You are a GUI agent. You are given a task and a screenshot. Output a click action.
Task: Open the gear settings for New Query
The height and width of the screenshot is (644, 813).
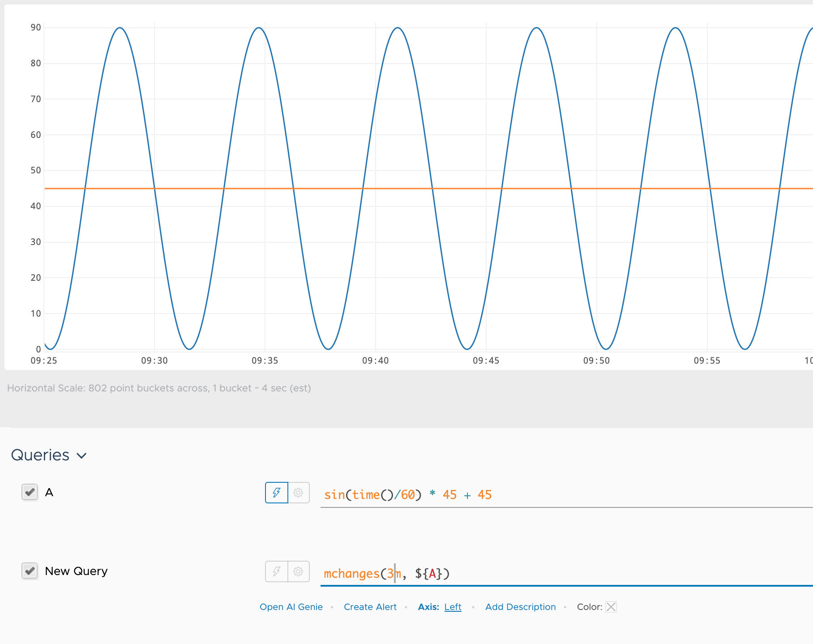[x=299, y=571]
